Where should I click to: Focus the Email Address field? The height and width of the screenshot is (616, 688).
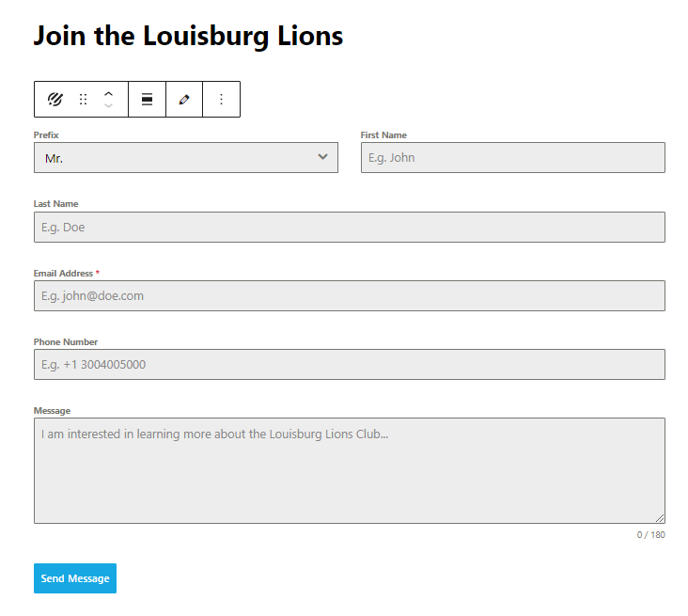point(349,295)
